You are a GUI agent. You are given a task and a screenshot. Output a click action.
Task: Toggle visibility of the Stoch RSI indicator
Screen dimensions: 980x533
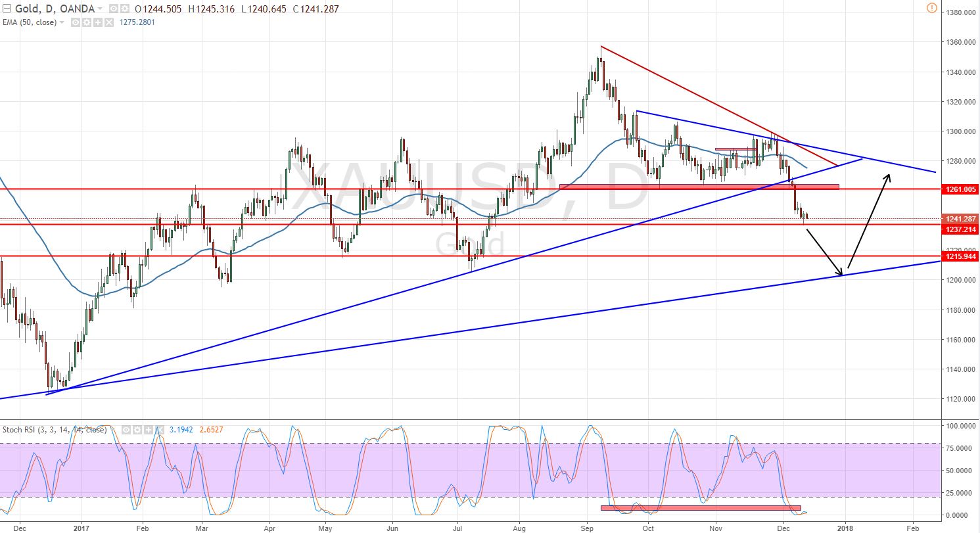click(125, 429)
